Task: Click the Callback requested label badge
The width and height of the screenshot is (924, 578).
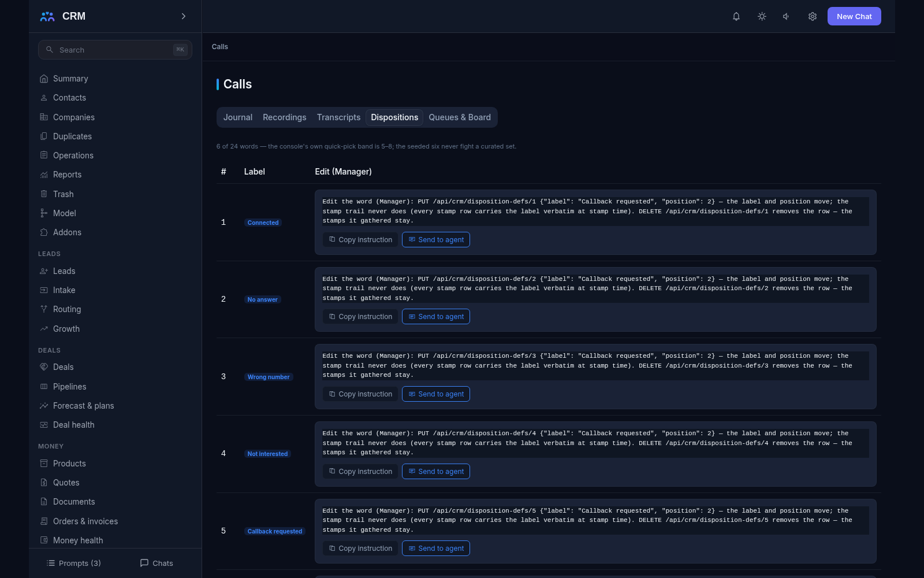Action: point(275,531)
